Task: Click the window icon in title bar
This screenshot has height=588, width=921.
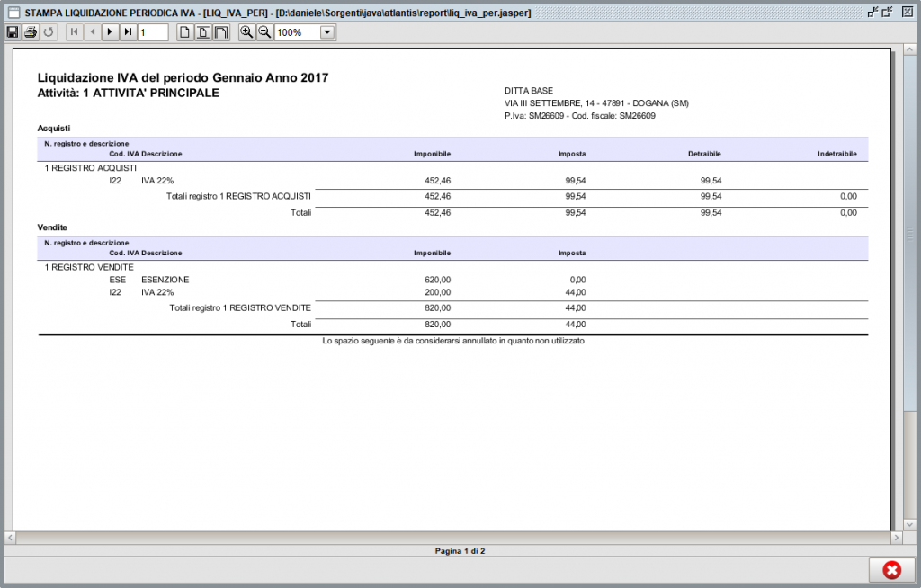Action: tap(13, 12)
